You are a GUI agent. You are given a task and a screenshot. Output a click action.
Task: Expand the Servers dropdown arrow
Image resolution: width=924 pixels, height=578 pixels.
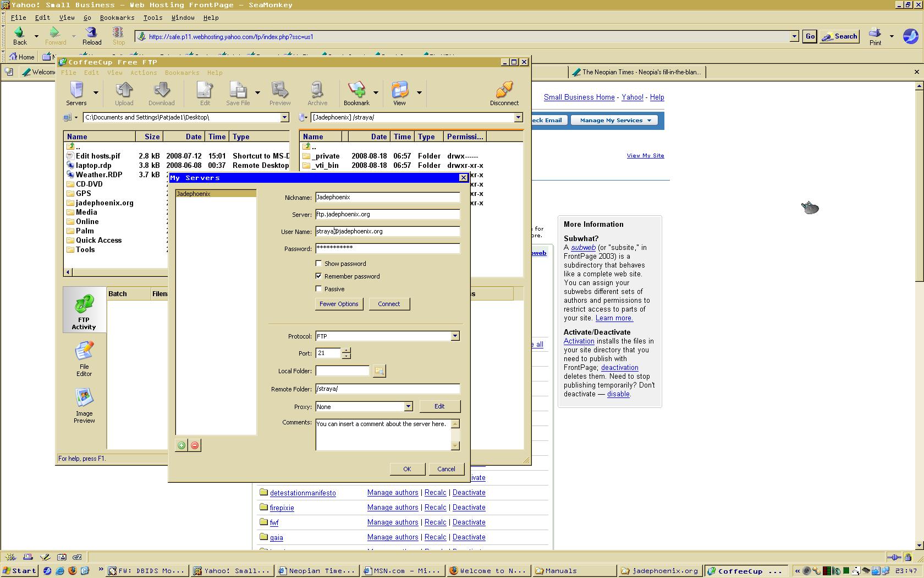[96, 93]
